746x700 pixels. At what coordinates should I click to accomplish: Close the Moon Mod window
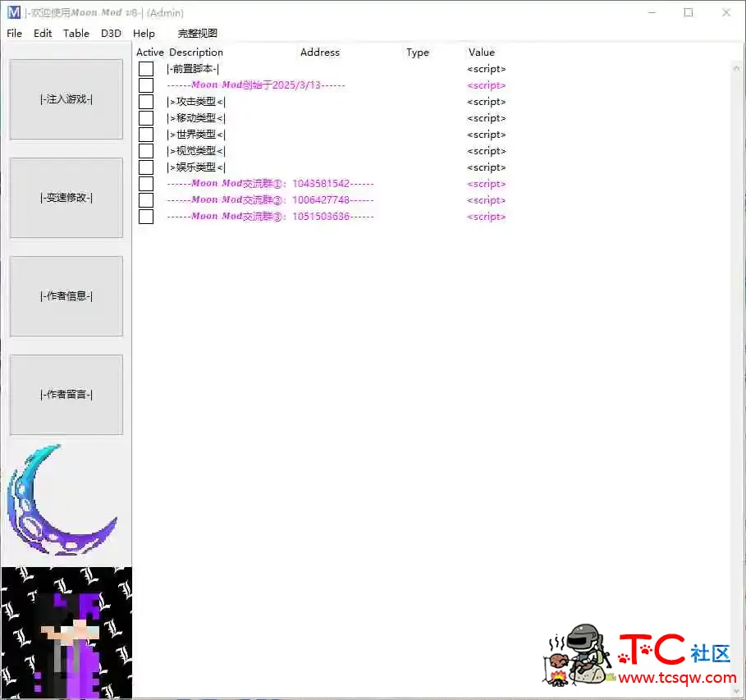726,13
